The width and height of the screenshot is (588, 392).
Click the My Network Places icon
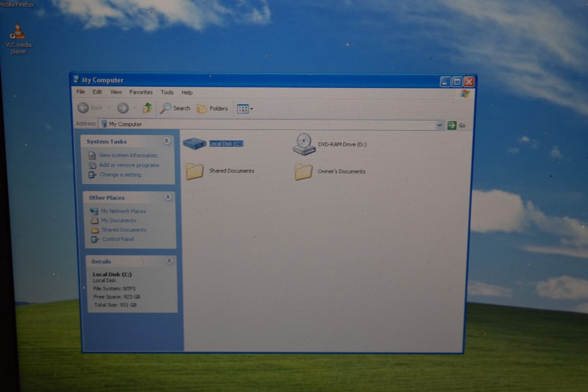(x=94, y=211)
